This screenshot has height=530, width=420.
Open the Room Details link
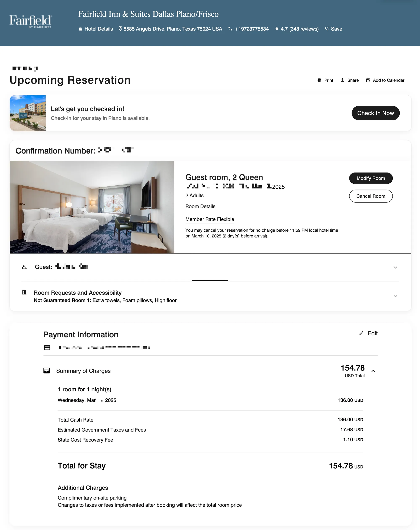pyautogui.click(x=200, y=207)
